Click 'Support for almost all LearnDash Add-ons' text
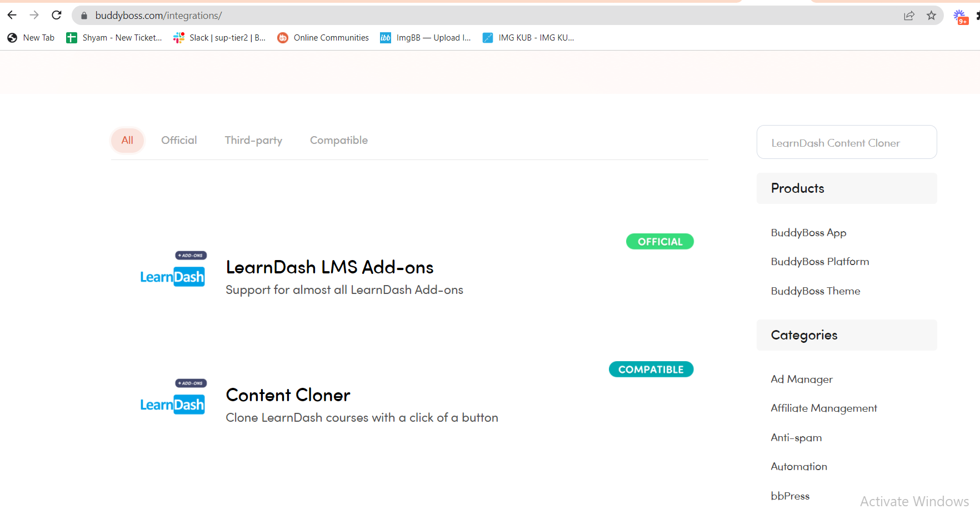 coord(344,290)
